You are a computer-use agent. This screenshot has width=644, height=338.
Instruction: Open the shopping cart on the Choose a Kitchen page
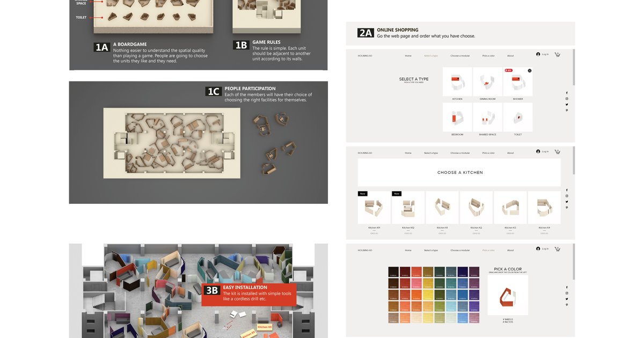pyautogui.click(x=558, y=151)
